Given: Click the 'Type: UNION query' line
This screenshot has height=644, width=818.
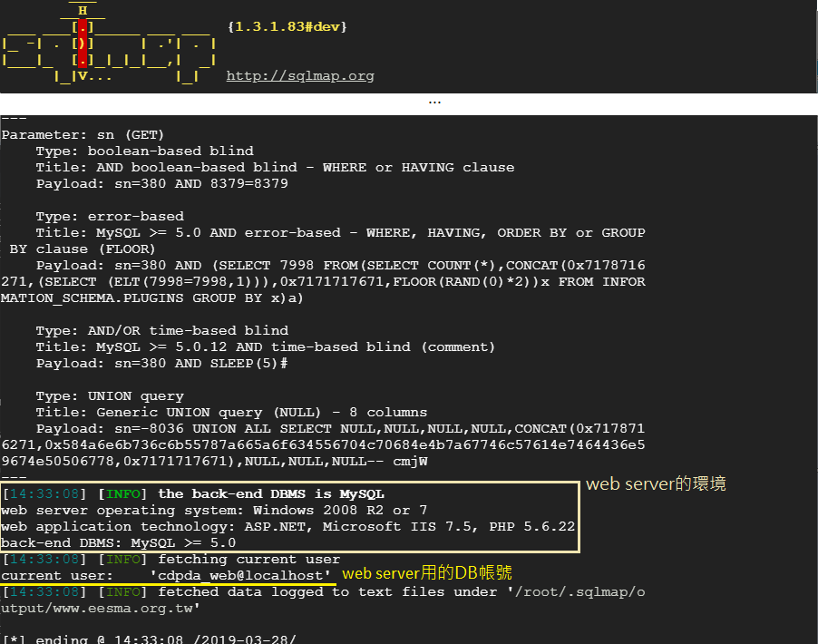Looking at the screenshot, I should [110, 396].
